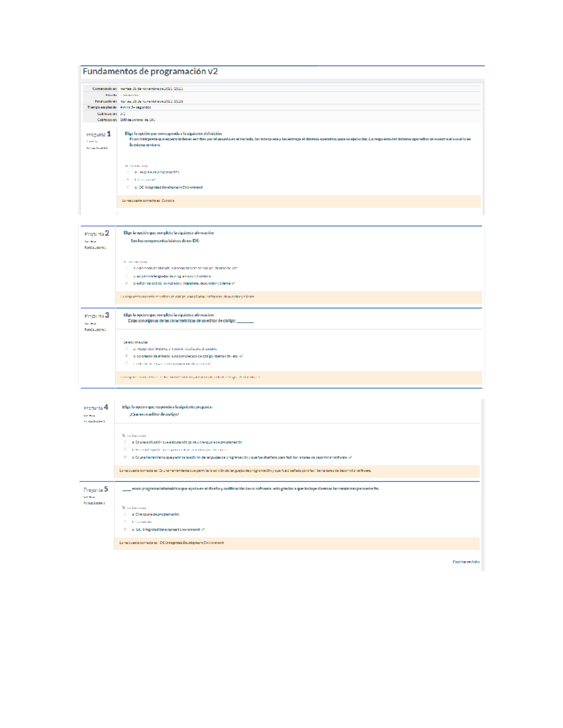
Task: Click the Pregunta 1 label
Action: point(98,135)
